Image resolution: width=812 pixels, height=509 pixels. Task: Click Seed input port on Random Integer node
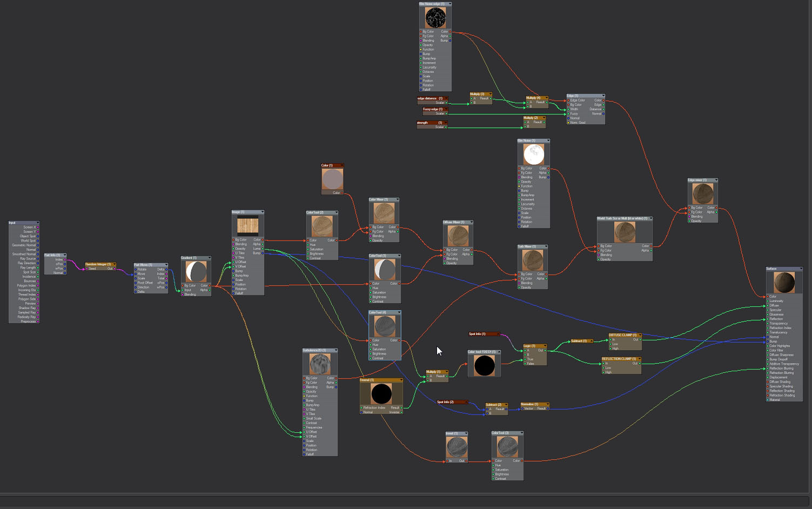coord(86,269)
